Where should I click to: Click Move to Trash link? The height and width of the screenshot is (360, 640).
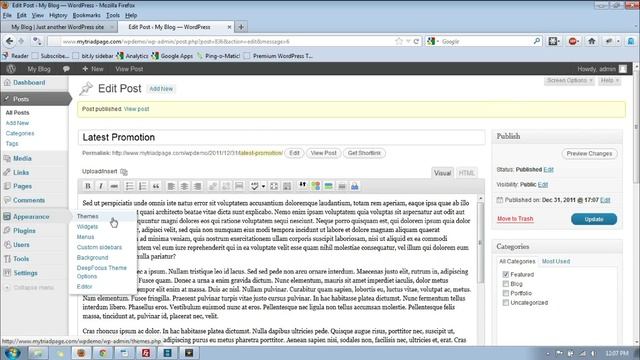point(515,219)
